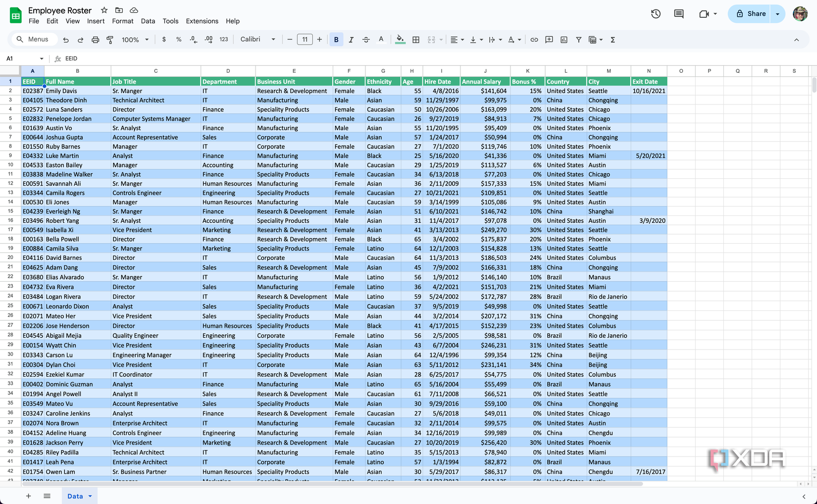Print the spreadsheet with printer icon
Screen dimensions: 817x504
[x=95, y=40]
